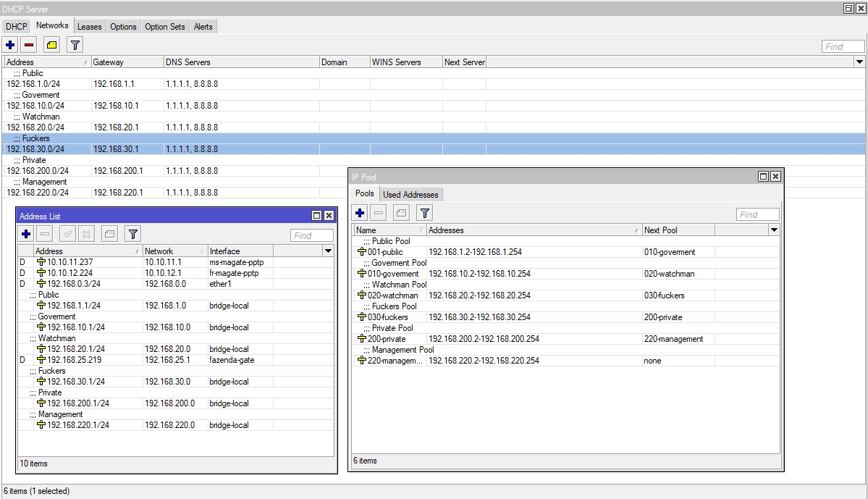This screenshot has height=499, width=868.
Task: Add a new address in Address List
Action: click(26, 234)
